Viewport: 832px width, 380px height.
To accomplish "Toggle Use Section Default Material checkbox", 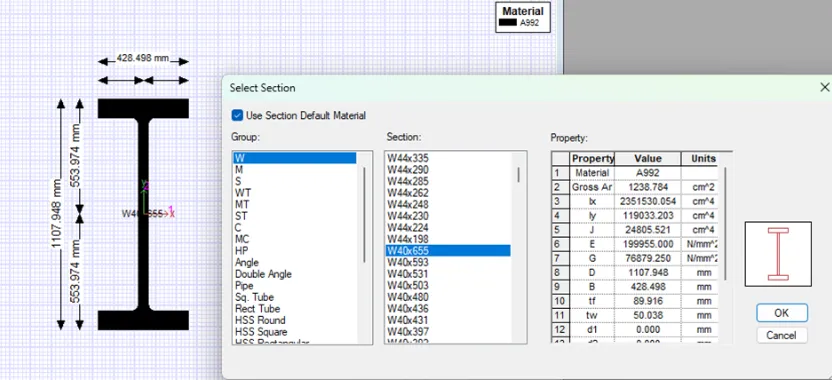I will (x=238, y=116).
